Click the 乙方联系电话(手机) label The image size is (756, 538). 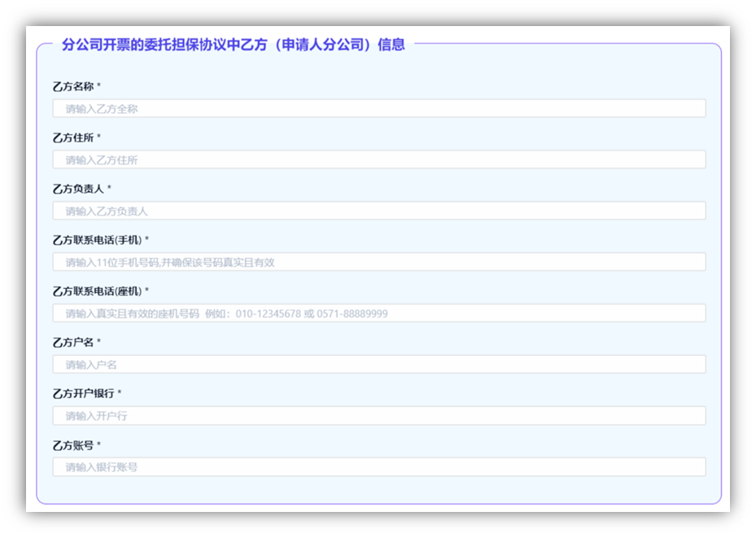click(97, 240)
